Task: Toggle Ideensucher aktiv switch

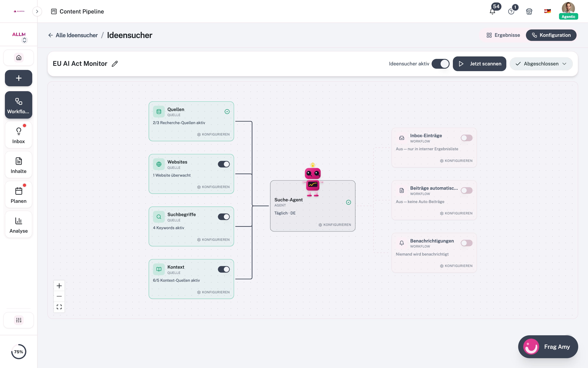Action: tap(440, 64)
